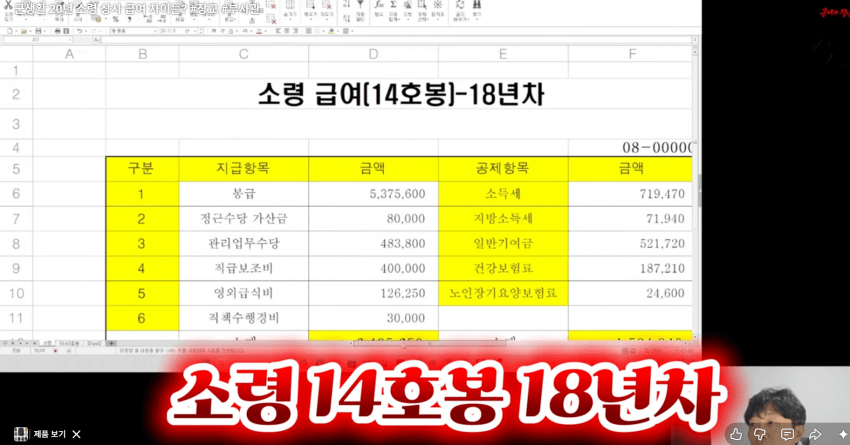Click the filter funnel icon
Viewport: 850px width, 445px height.
pyautogui.click(x=360, y=4)
